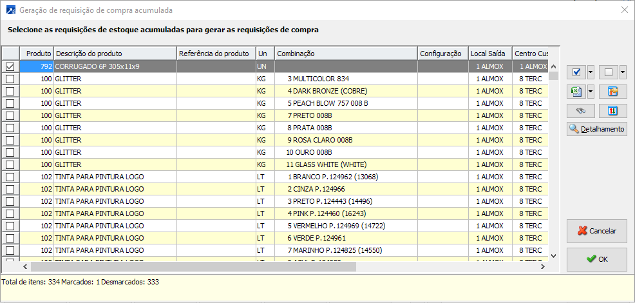Click the 5 VERMELHO P.124969 (14722) cell
This screenshot has height=307, width=644.
pyautogui.click(x=346, y=226)
